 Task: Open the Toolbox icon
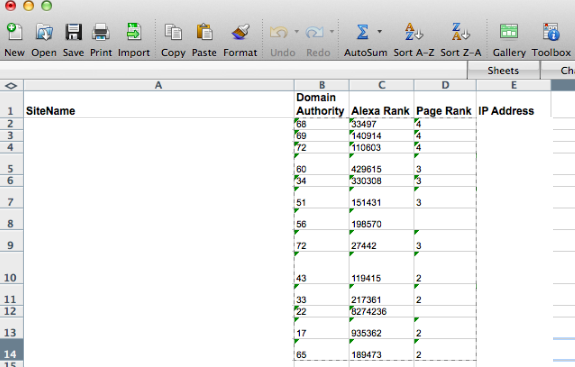point(551,32)
